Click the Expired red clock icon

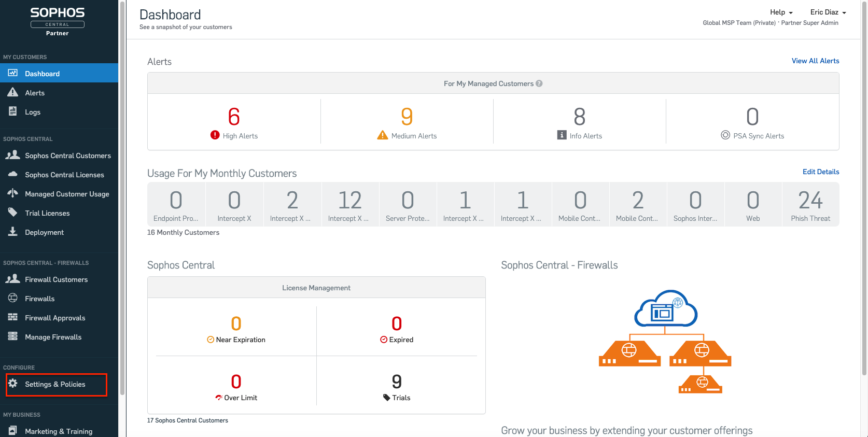click(x=384, y=340)
